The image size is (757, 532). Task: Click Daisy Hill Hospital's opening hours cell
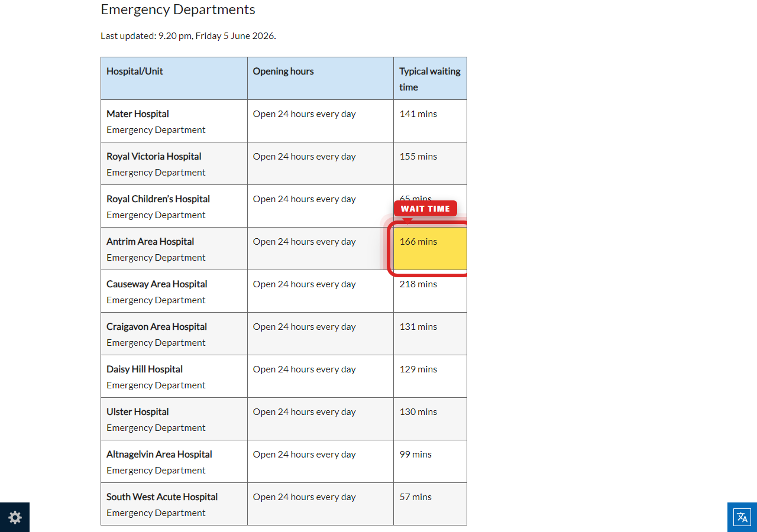tap(321, 376)
